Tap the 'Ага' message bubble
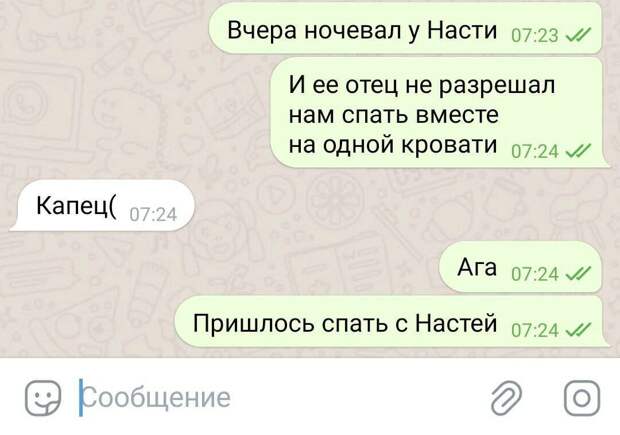This screenshot has height=435, width=620. [x=520, y=267]
